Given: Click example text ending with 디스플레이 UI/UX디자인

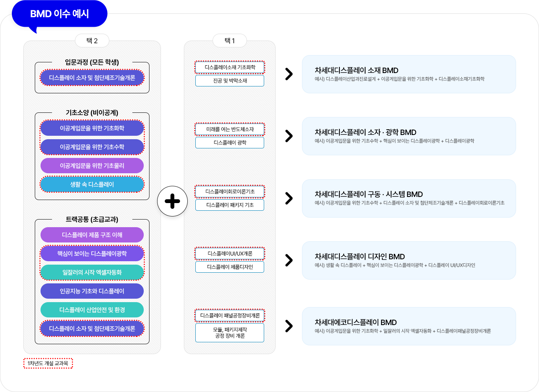Looking at the screenshot, I should pyautogui.click(x=395, y=265).
